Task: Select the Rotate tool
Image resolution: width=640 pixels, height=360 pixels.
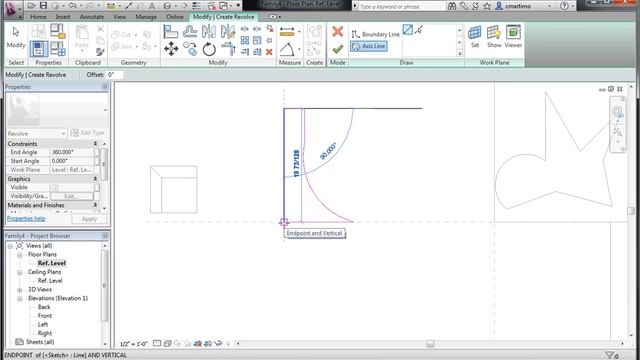Action: (209, 49)
